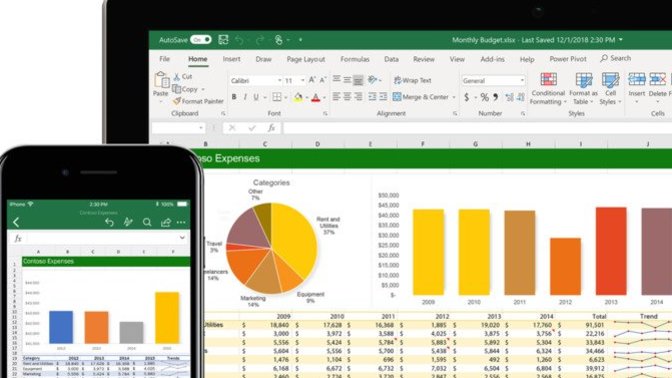Open the Calibri font name dropdown

point(279,81)
